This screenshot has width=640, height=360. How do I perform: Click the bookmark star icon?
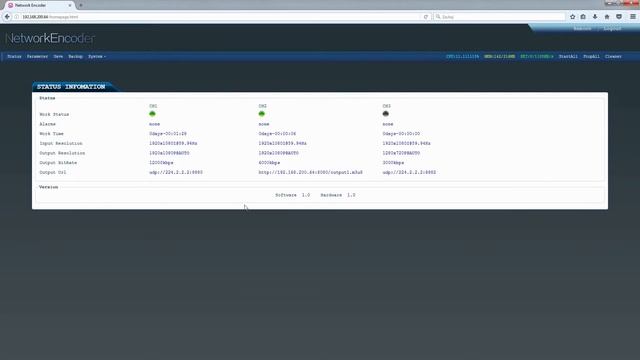coord(572,17)
